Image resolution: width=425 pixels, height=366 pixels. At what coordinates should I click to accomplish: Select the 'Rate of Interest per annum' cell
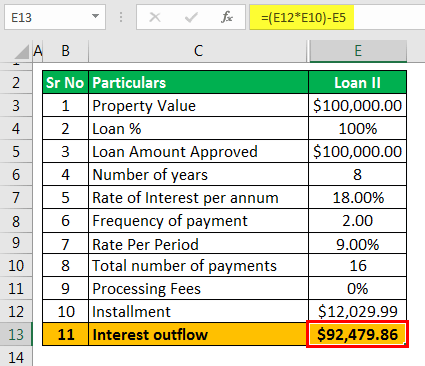pos(198,197)
